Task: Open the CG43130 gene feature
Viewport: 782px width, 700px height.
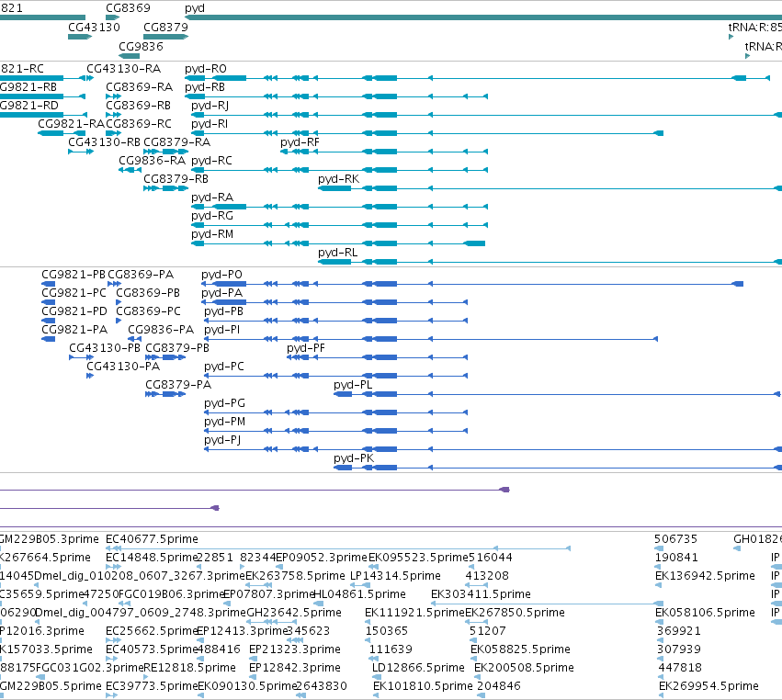Action: [x=80, y=37]
